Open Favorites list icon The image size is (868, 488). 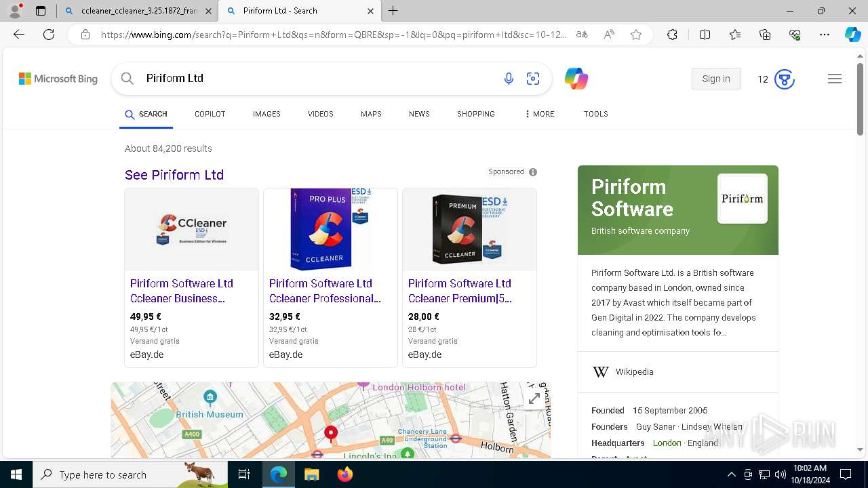735,35
